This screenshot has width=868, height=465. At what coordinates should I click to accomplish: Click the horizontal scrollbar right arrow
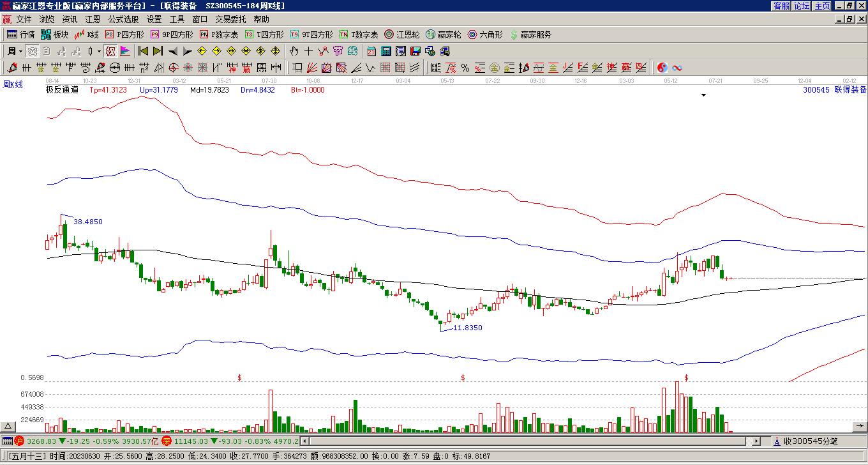click(x=756, y=441)
